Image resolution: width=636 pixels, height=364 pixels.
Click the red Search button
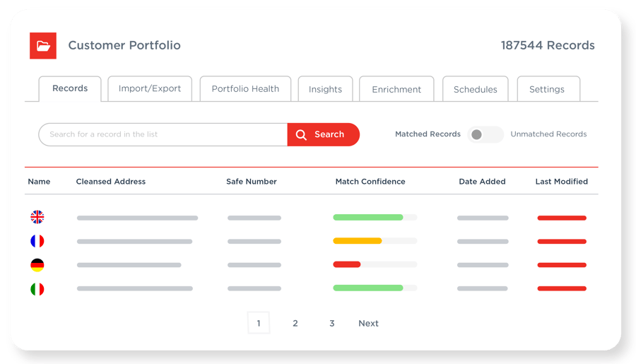coord(323,134)
